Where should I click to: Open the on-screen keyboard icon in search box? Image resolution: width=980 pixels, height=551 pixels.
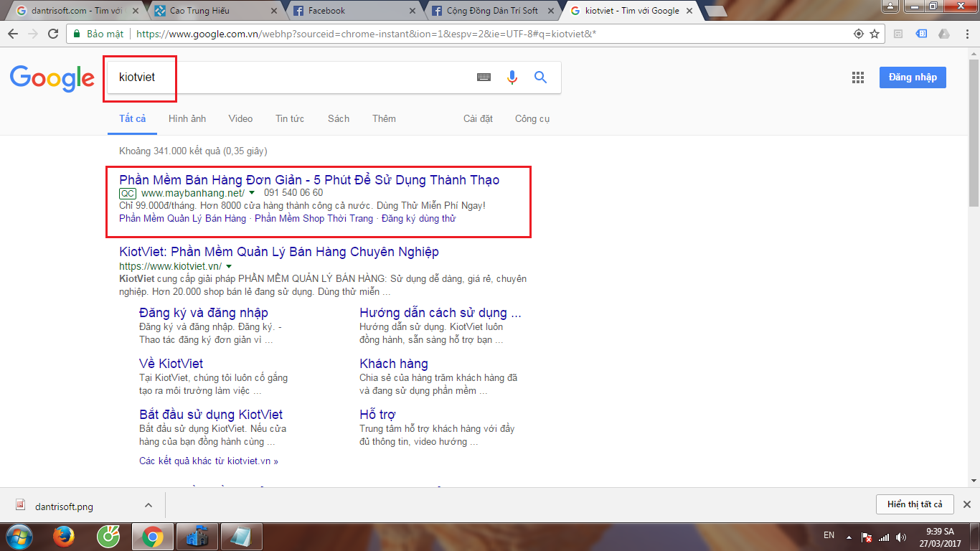[x=484, y=77]
